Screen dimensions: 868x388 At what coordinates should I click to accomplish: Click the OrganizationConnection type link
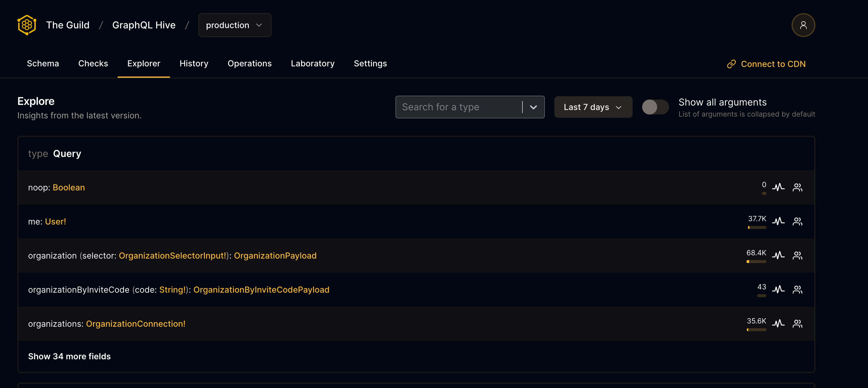pos(134,323)
